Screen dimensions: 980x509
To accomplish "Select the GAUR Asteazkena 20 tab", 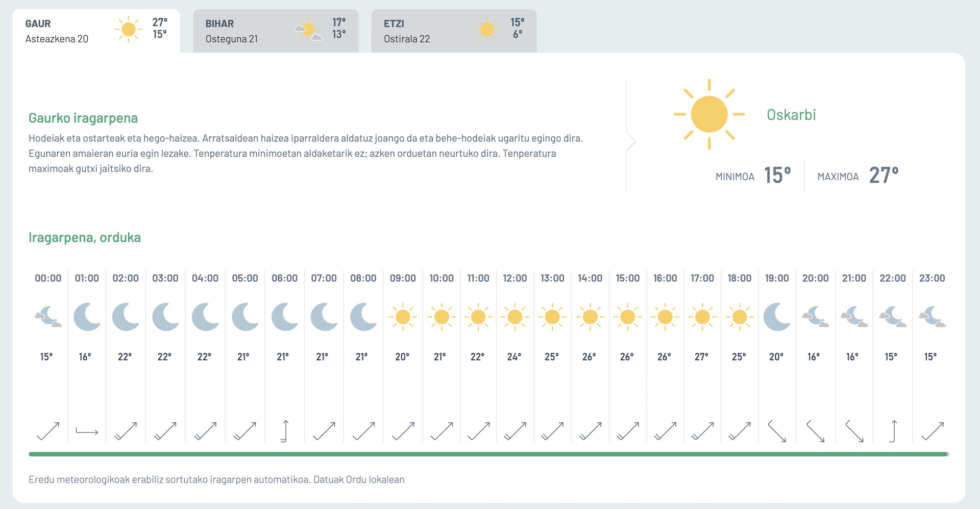I will click(96, 31).
